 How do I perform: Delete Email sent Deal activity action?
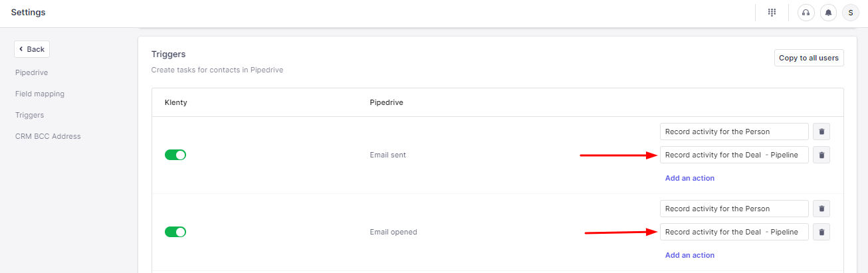click(821, 155)
